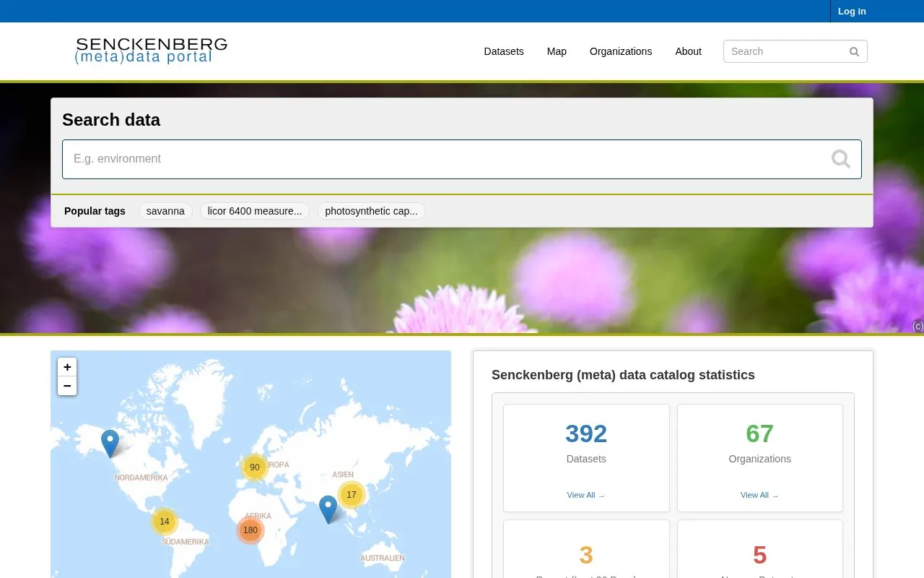This screenshot has width=924, height=578.
Task: Click the Search data heading
Action: (x=111, y=120)
